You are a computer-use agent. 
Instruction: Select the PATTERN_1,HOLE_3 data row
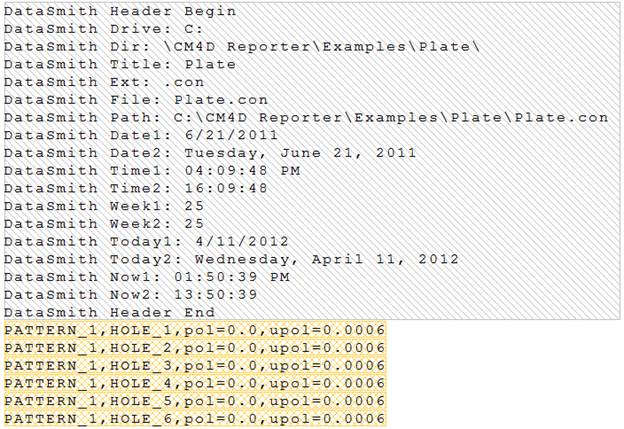pyautogui.click(x=194, y=365)
